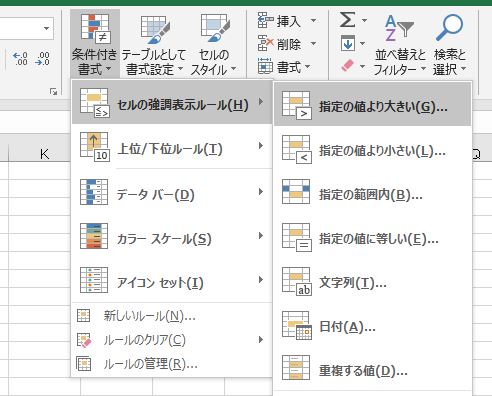Click the Color Scales icon
Screen dimensions: 492x396
[94, 236]
